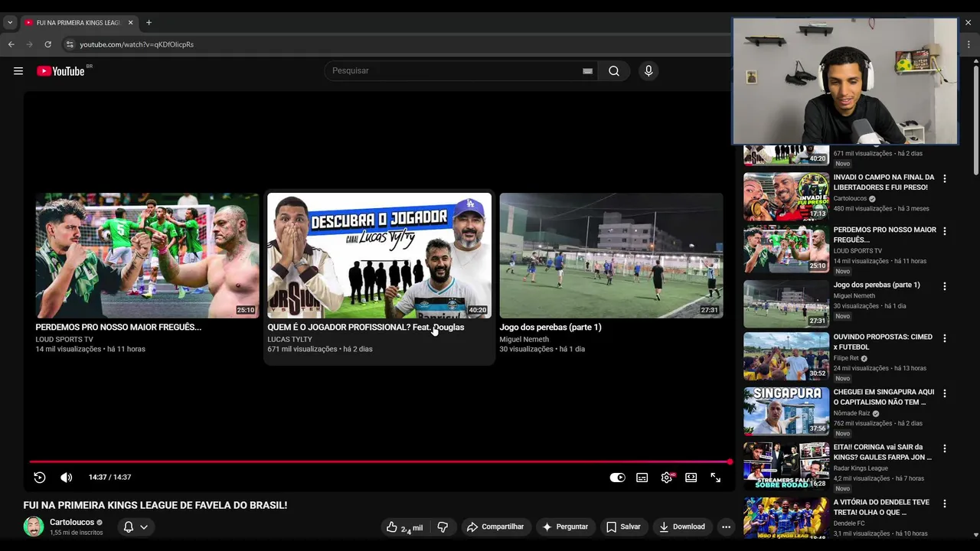Save the video with the Salvar button
This screenshot has width=980, height=551.
coord(622,527)
